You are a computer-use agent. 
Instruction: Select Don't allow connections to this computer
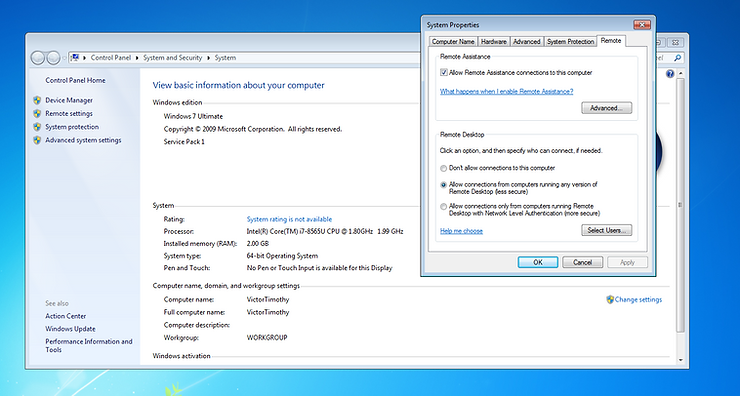click(443, 168)
